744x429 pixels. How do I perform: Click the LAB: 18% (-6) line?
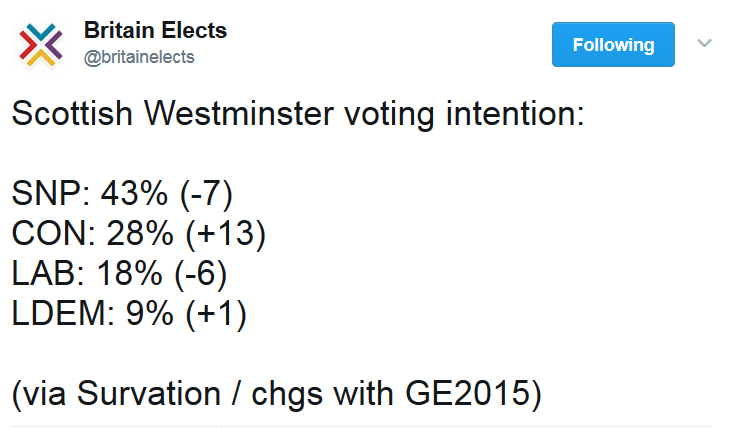[120, 273]
